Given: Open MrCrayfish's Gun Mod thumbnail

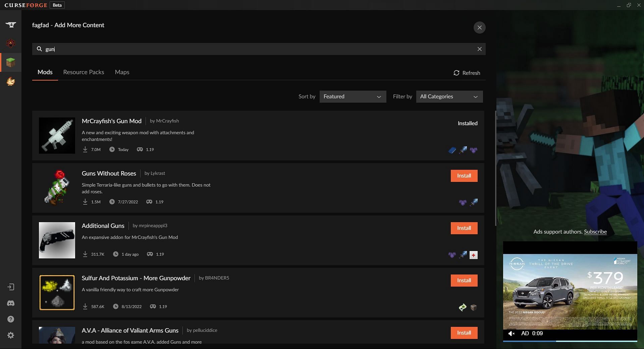Looking at the screenshot, I should [x=57, y=136].
